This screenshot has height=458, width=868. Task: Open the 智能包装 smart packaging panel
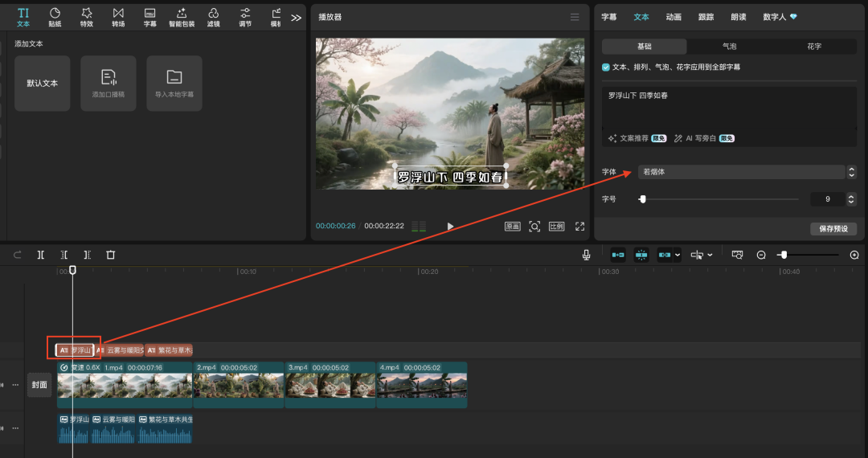(x=182, y=17)
